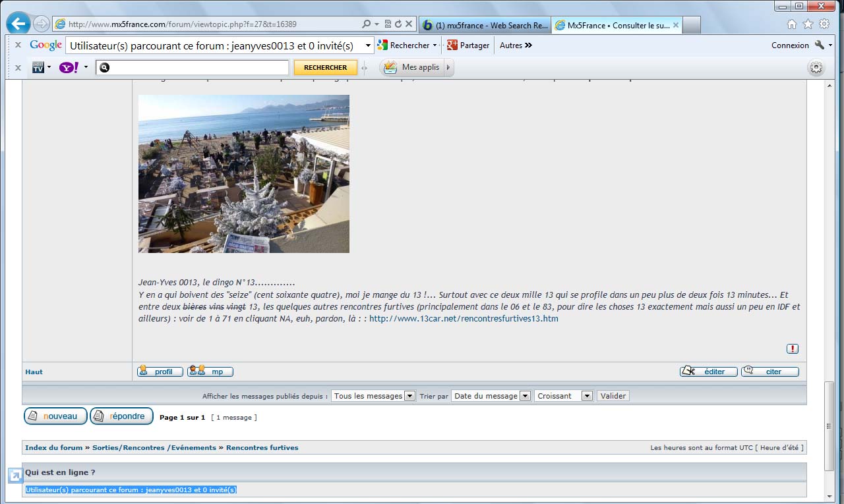844x504 pixels.
Task: Open compatibility view icon in address bar
Action: pyautogui.click(x=388, y=24)
